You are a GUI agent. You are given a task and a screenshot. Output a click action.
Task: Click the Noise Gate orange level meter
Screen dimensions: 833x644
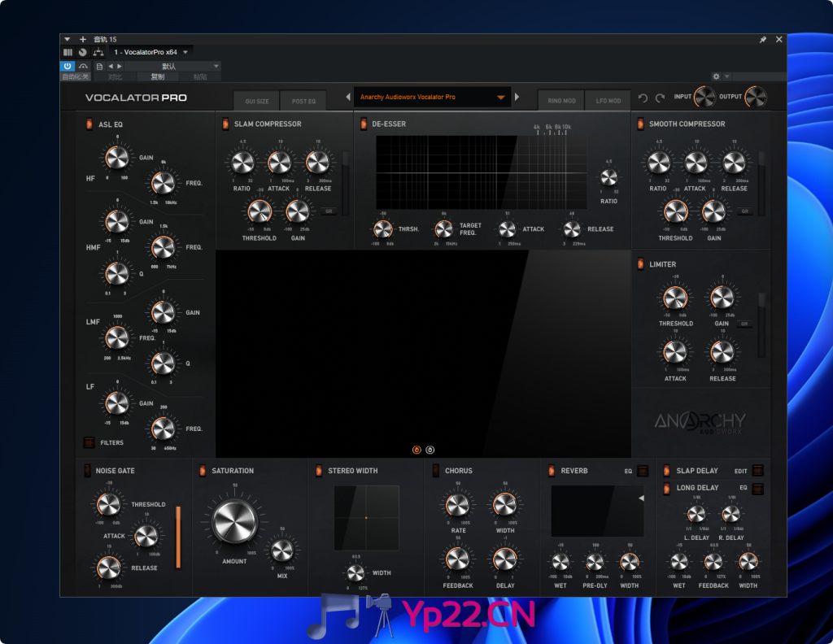[178, 537]
